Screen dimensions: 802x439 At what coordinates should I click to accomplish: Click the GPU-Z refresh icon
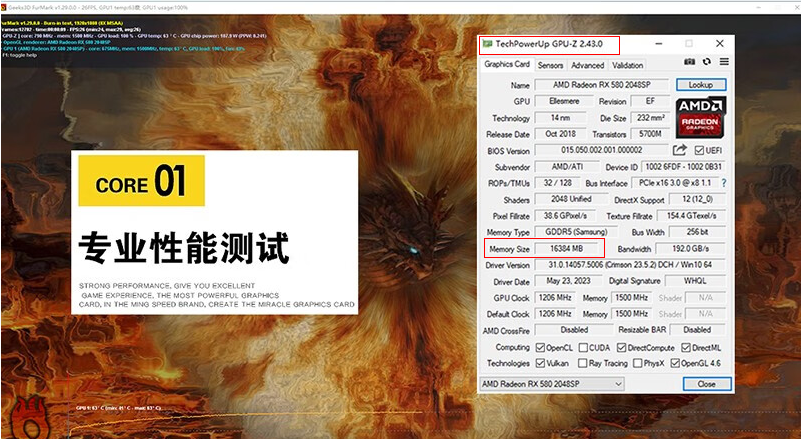coord(707,61)
